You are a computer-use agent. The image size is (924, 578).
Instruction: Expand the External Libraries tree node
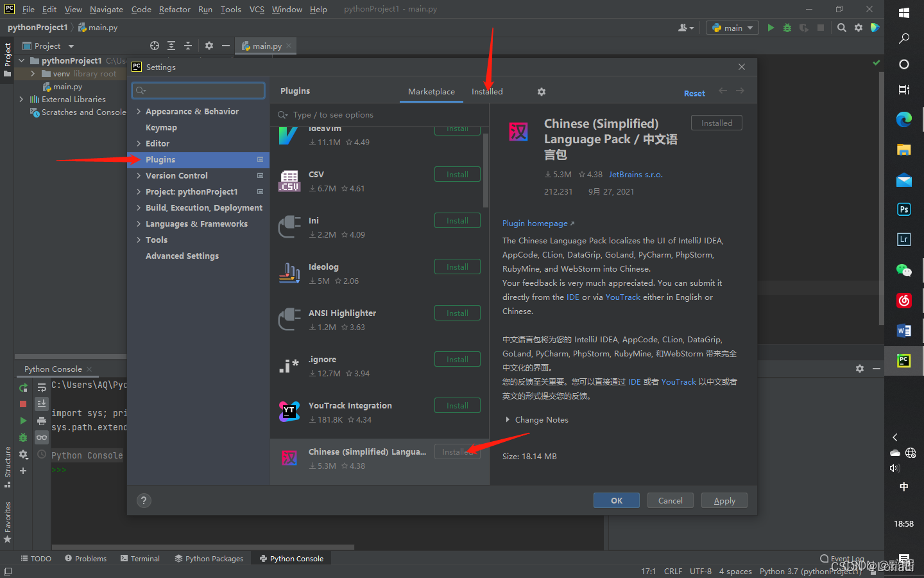click(22, 100)
